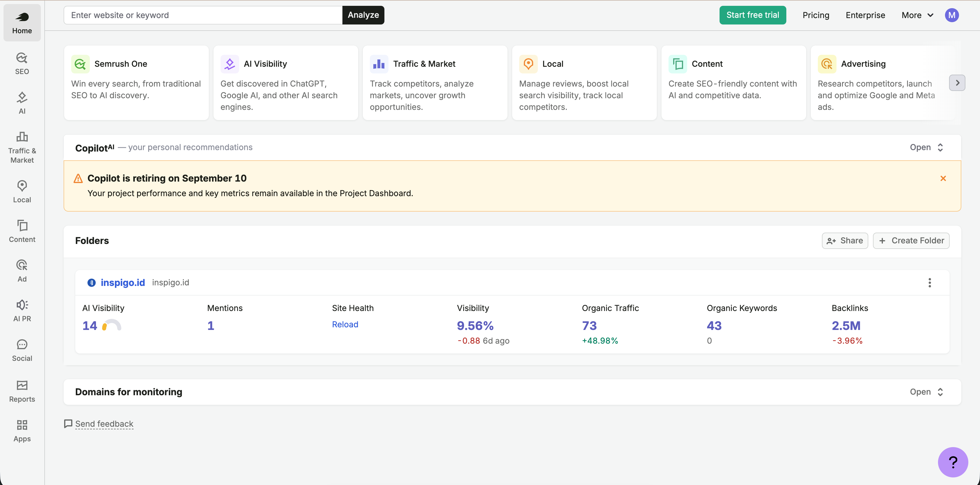This screenshot has width=980, height=485.
Task: Go to the Enterprise page
Action: click(x=865, y=15)
